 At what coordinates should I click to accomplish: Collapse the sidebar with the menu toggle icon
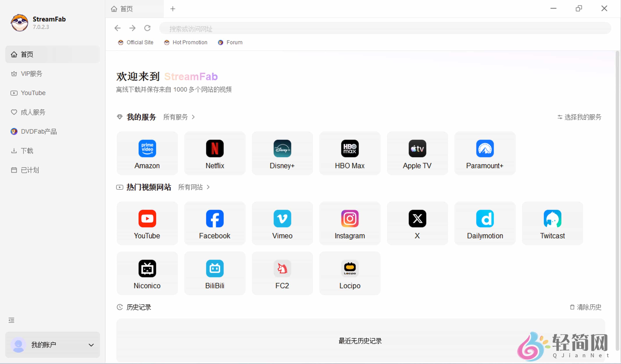(11, 320)
